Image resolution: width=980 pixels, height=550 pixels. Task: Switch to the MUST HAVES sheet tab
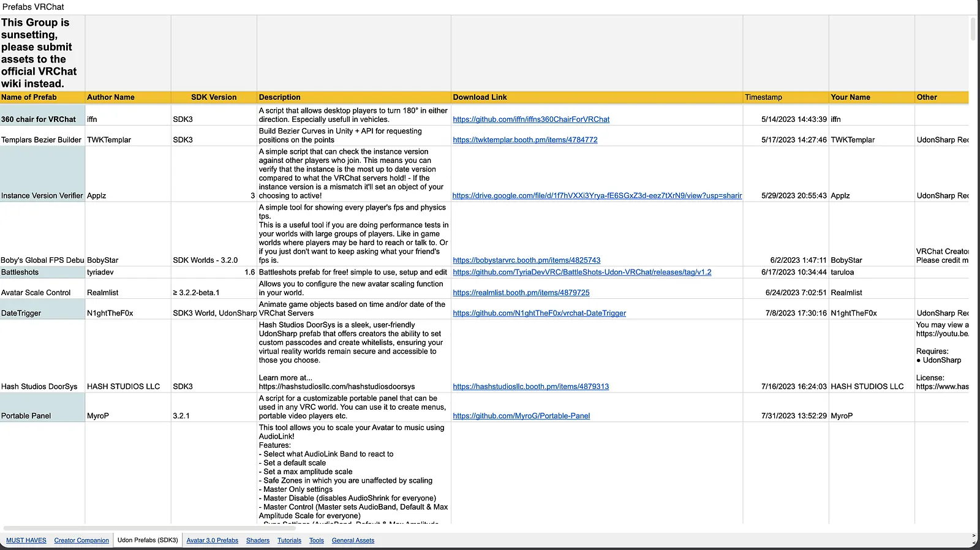[x=26, y=540]
